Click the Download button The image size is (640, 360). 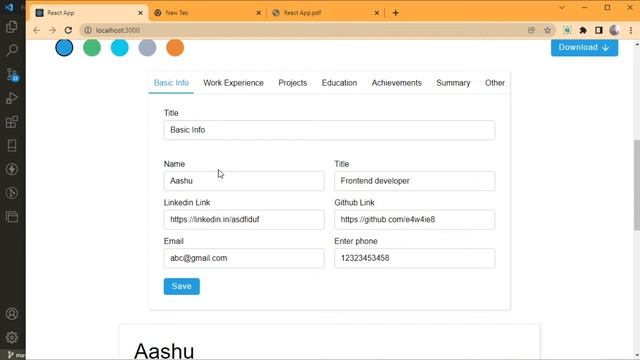[x=584, y=47]
